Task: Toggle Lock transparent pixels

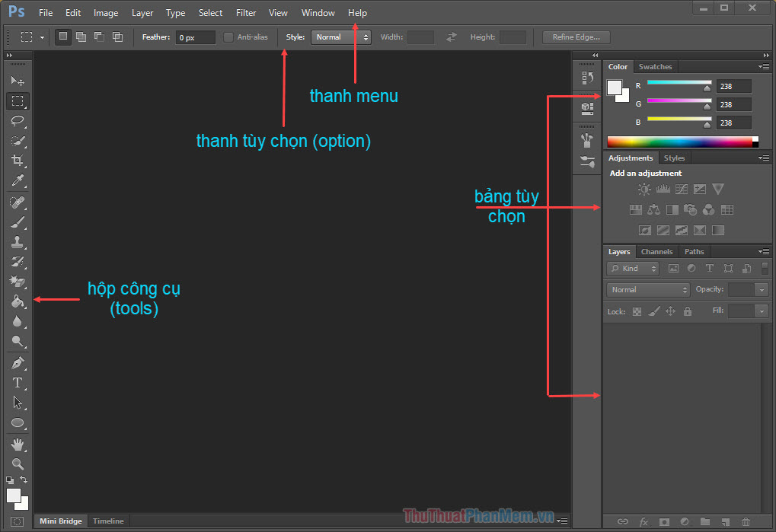Action: [x=636, y=311]
